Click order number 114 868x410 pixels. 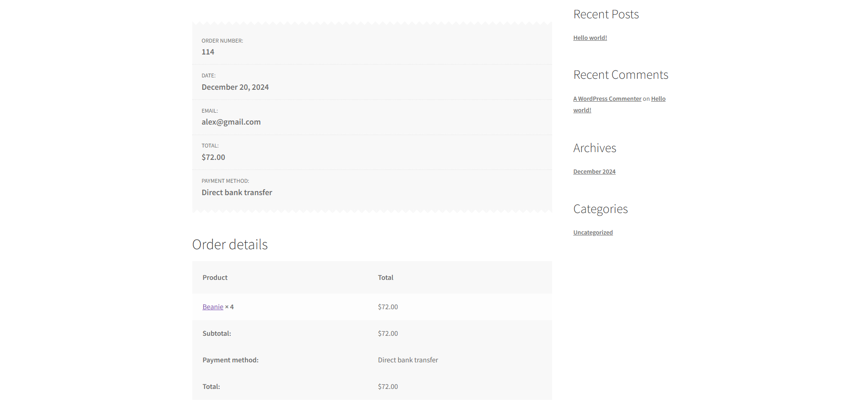click(208, 52)
